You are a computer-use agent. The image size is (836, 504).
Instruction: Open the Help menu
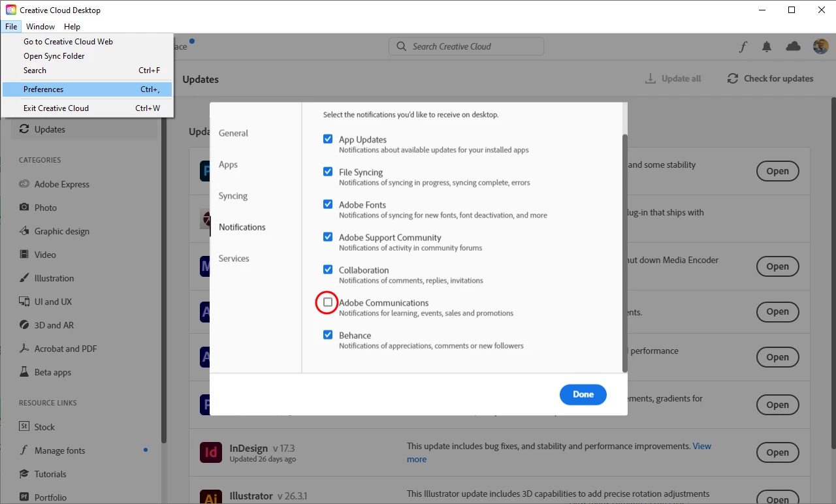click(x=72, y=27)
